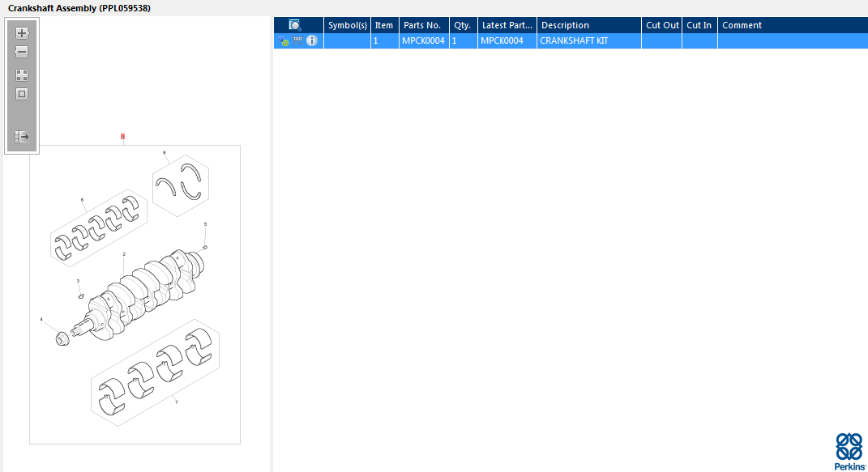The height and width of the screenshot is (472, 868).
Task: Click the single-square fit view icon
Action: [x=22, y=94]
